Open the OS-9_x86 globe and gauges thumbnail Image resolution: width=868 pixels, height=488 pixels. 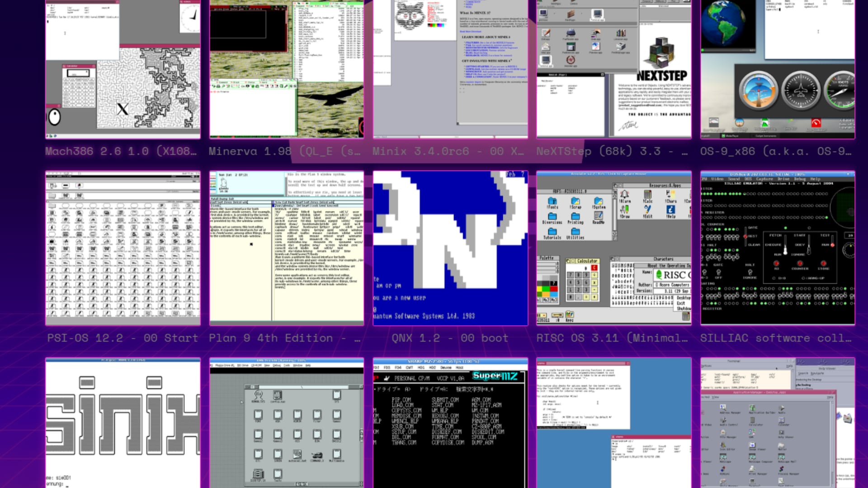(778, 69)
